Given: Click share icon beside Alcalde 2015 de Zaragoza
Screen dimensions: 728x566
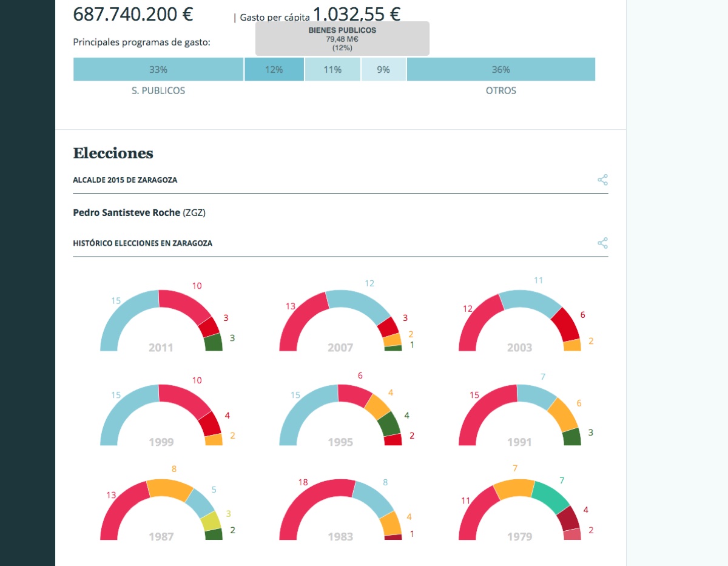Looking at the screenshot, I should coord(602,180).
